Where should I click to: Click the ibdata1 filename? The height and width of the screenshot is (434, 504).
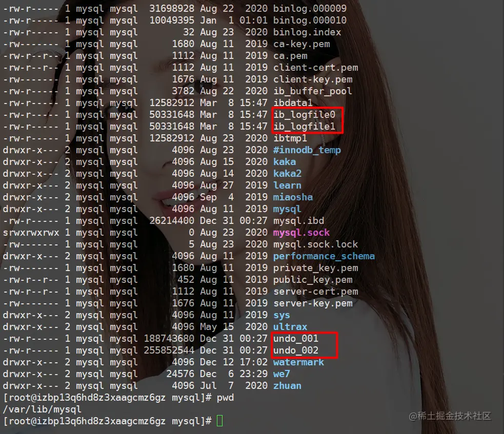pyautogui.click(x=293, y=103)
